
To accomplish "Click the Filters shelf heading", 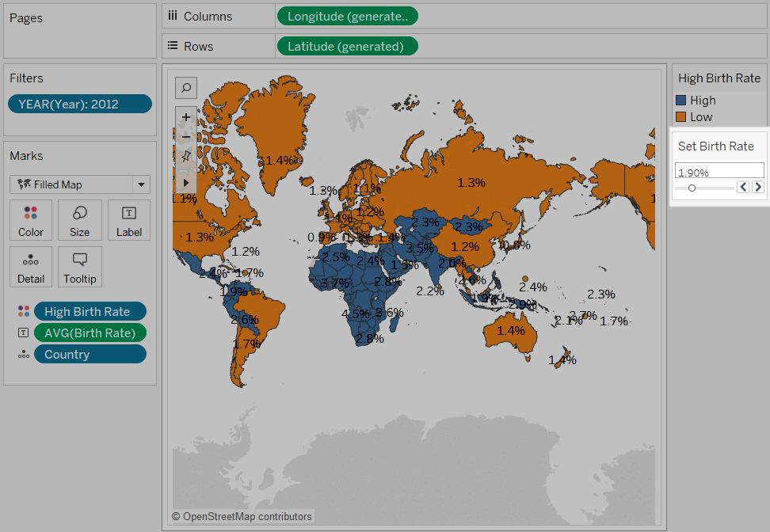I will tap(26, 78).
